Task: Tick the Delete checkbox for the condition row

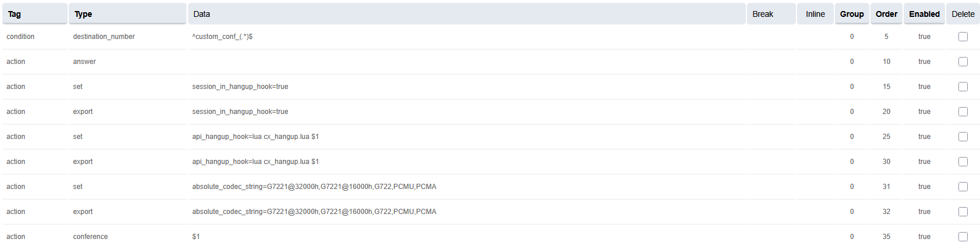Action: tap(963, 37)
